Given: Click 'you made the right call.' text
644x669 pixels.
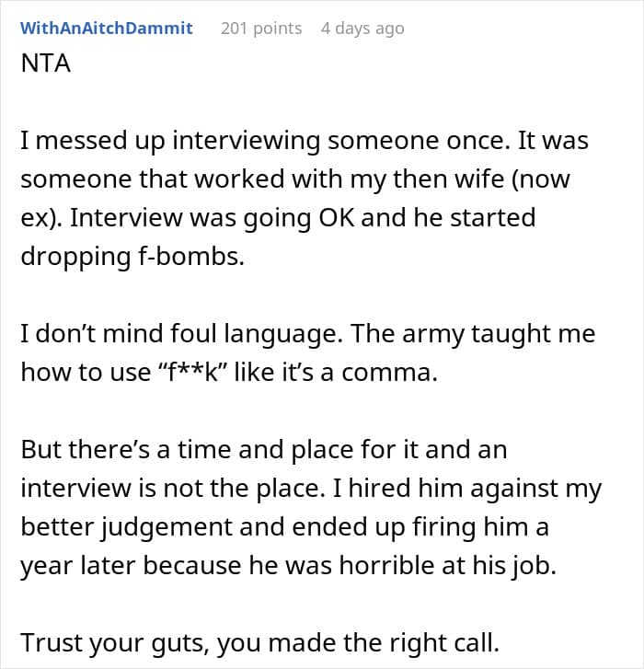Looking at the screenshot, I should (x=358, y=643).
